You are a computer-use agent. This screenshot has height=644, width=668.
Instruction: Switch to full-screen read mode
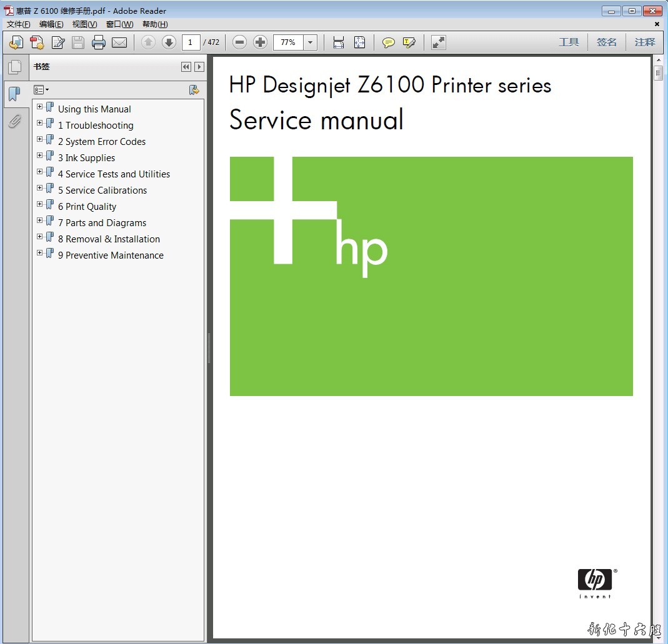[x=439, y=42]
